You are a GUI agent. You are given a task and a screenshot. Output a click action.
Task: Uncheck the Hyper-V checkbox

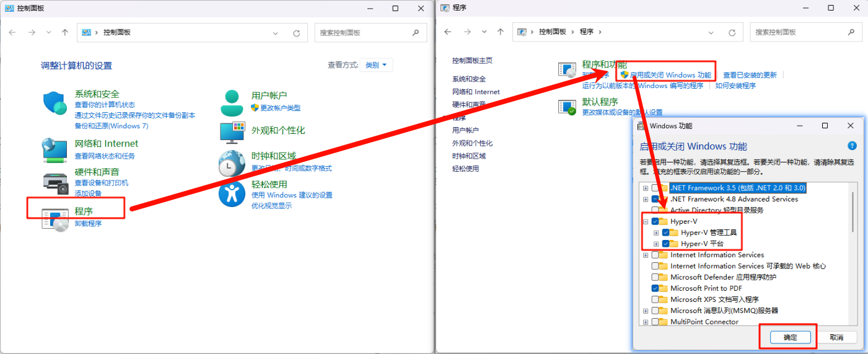tap(655, 221)
